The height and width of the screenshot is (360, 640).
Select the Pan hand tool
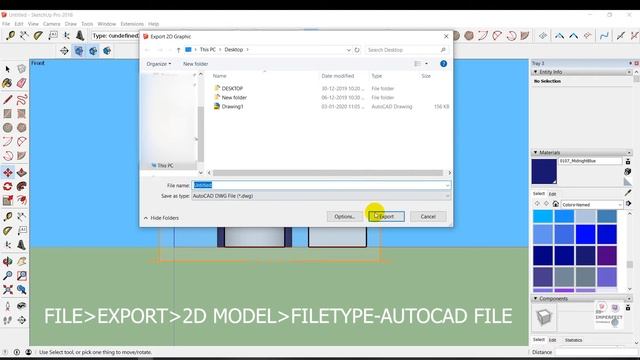coord(22,262)
